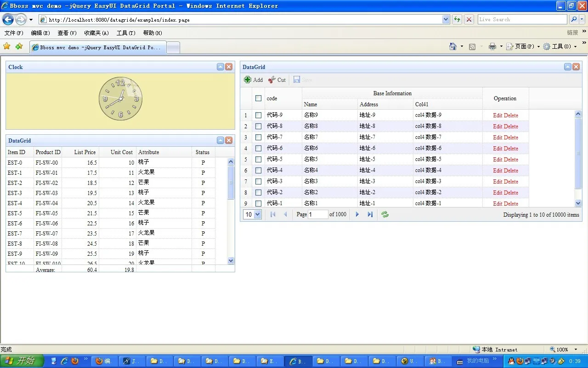588x368 pixels.
Task: Click the IE forward navigation button
Action: [21, 19]
